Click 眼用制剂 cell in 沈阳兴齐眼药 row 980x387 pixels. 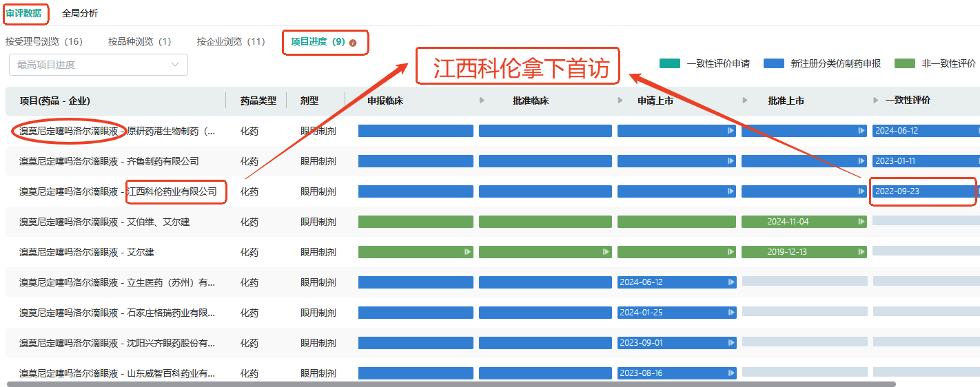coord(318,343)
